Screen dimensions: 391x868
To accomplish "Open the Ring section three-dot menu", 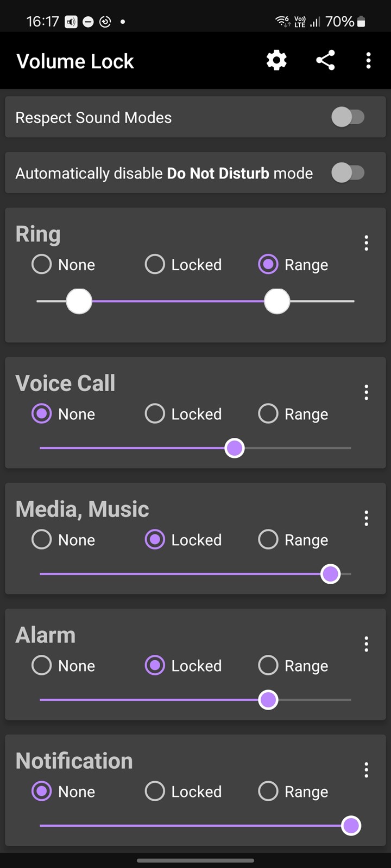I will coord(367,243).
